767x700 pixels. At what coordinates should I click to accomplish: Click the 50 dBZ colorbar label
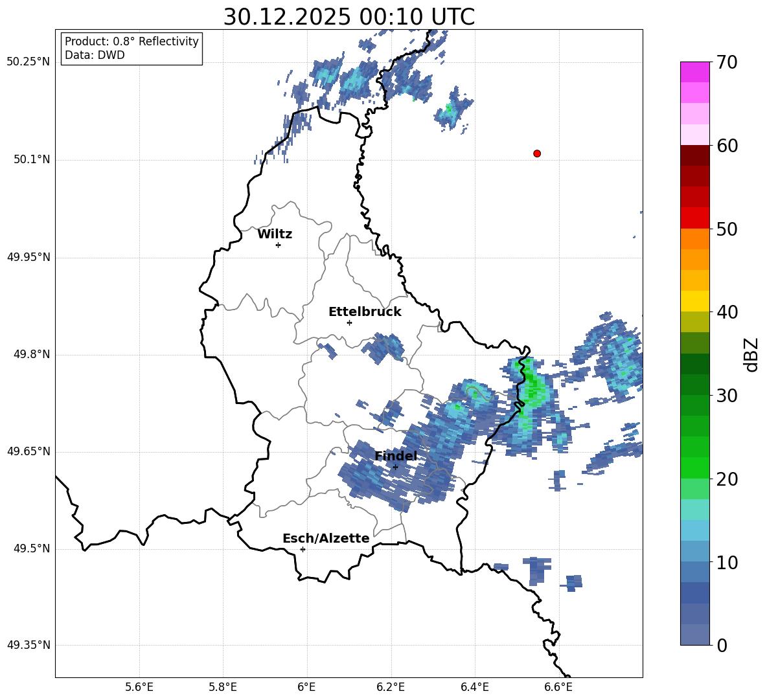click(x=726, y=229)
